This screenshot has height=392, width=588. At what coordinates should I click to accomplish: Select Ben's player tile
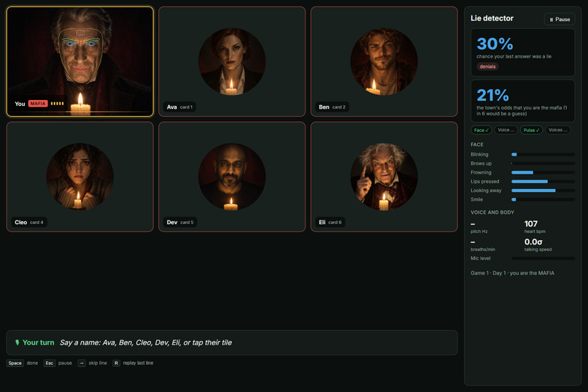[x=384, y=61]
